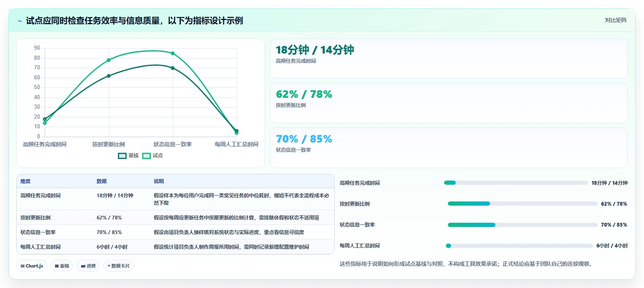The image size is (644, 288).
Task: Click the page title 试点应同时检查任务效率
Action: [134, 20]
